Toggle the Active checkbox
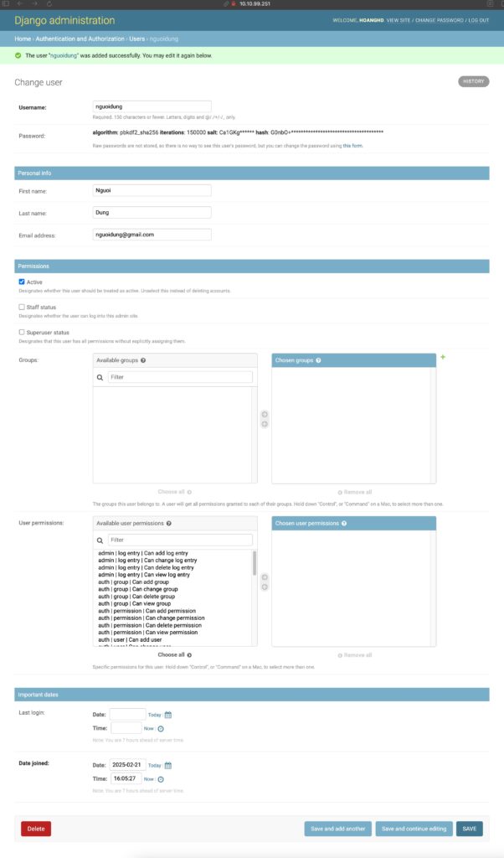 pos(22,282)
